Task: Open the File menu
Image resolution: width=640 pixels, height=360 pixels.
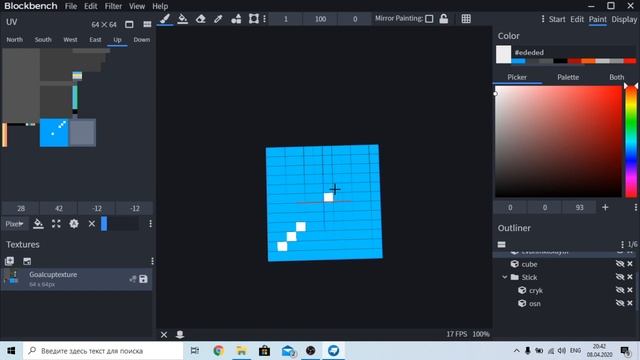Action: pyautogui.click(x=71, y=6)
